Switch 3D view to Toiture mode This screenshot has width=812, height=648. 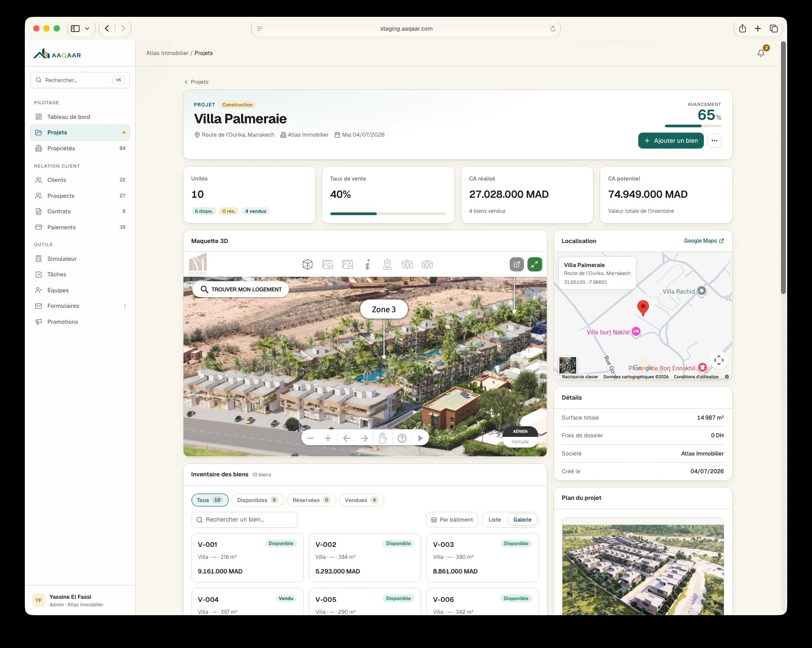point(520,442)
